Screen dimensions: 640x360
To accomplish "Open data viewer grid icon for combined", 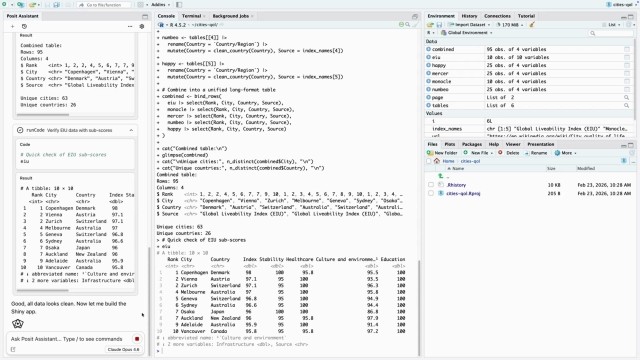I will [x=627, y=49].
